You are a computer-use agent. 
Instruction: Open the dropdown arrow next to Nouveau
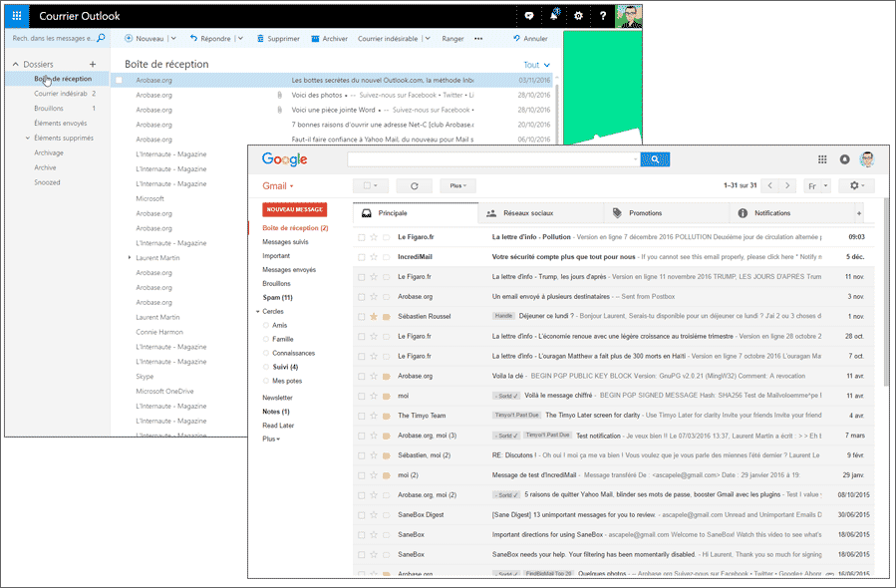[x=173, y=38]
